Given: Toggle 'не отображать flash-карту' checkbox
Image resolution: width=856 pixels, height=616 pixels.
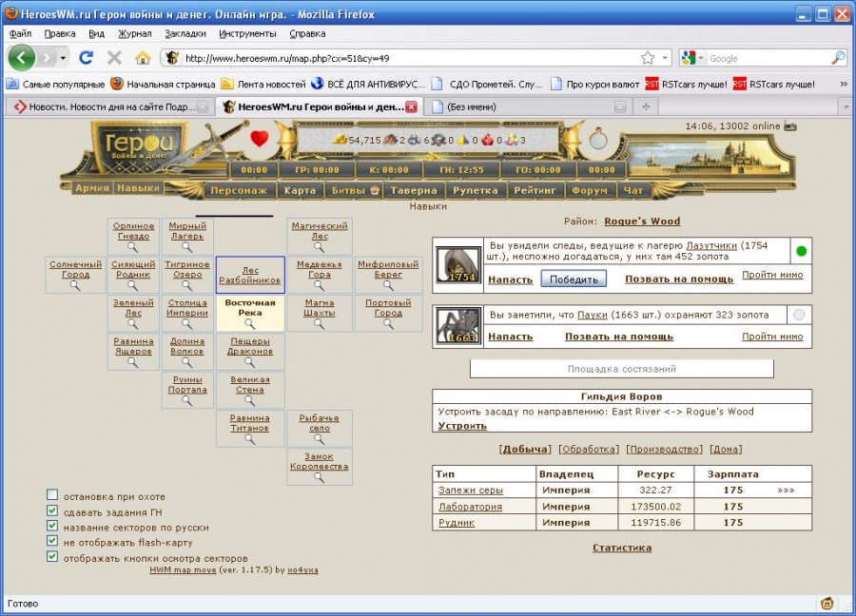Looking at the screenshot, I should click(52, 541).
